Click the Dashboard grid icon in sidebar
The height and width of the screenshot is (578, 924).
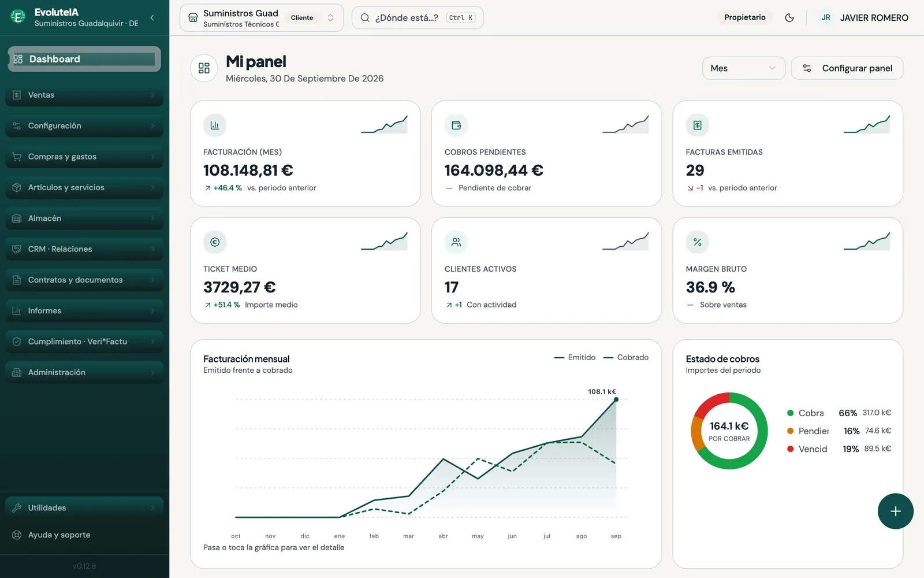pos(18,59)
